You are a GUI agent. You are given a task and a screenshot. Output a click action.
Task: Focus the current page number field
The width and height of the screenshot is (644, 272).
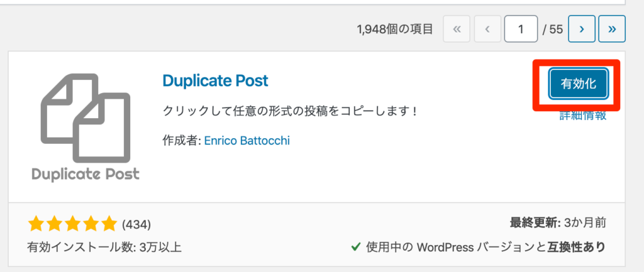pyautogui.click(x=521, y=29)
